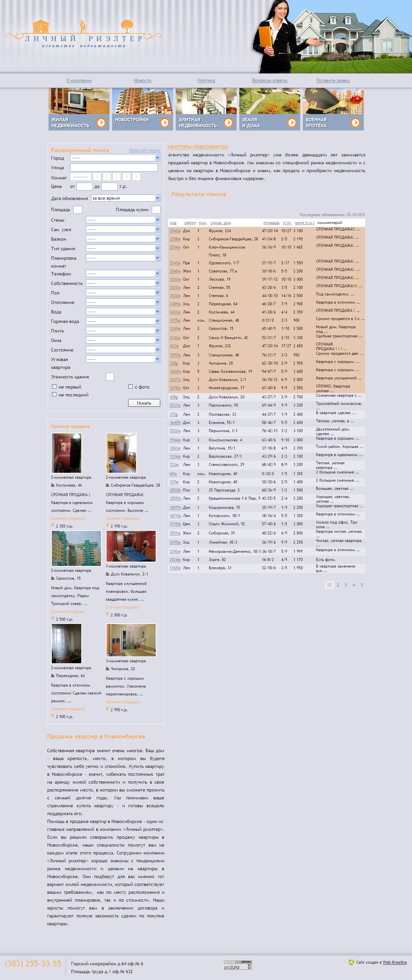Open the Ипотека menu item

point(206,81)
